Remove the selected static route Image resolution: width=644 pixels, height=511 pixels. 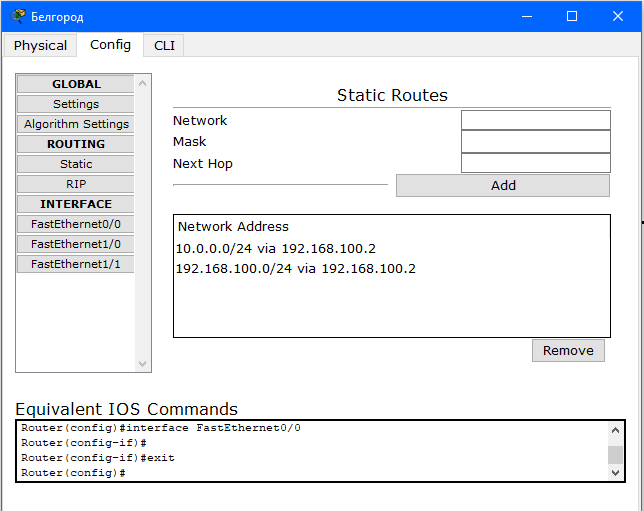568,350
